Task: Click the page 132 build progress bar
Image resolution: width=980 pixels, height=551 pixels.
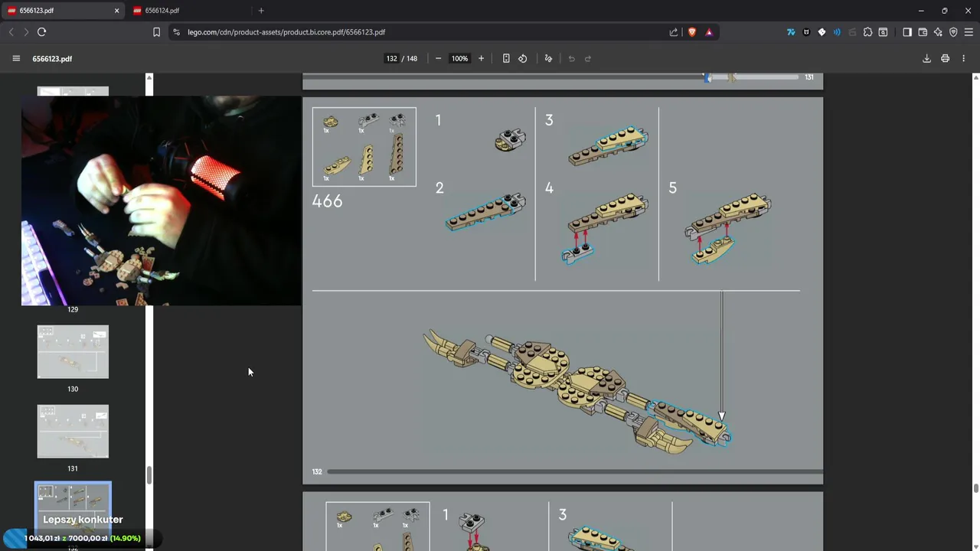Action: (x=575, y=471)
